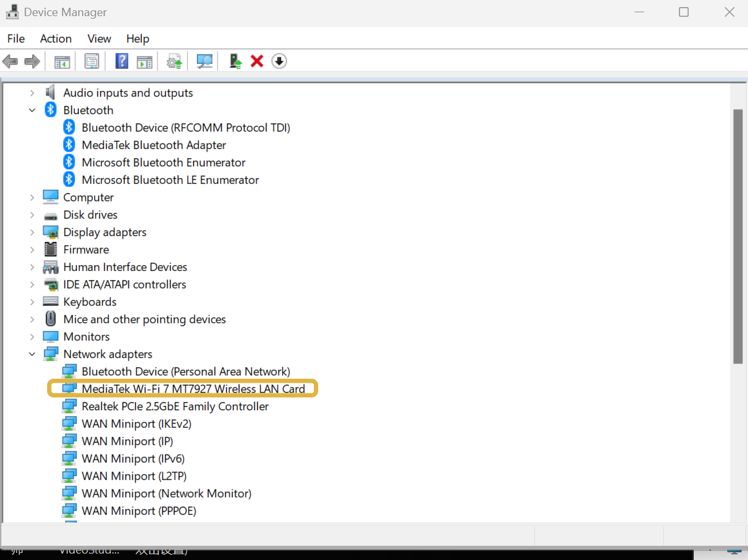
Task: Select Microsoft Bluetooth Enumerator
Action: [164, 163]
